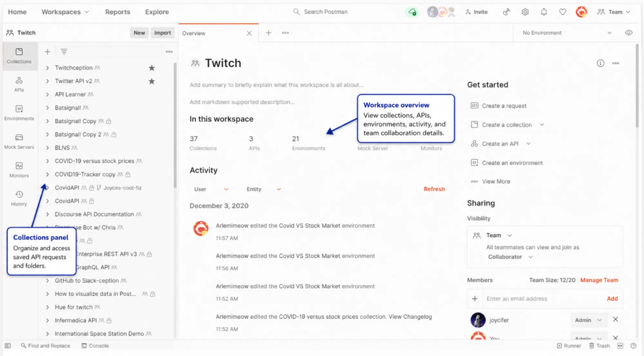Open the Console from status bar
644x356 pixels.
95,346
